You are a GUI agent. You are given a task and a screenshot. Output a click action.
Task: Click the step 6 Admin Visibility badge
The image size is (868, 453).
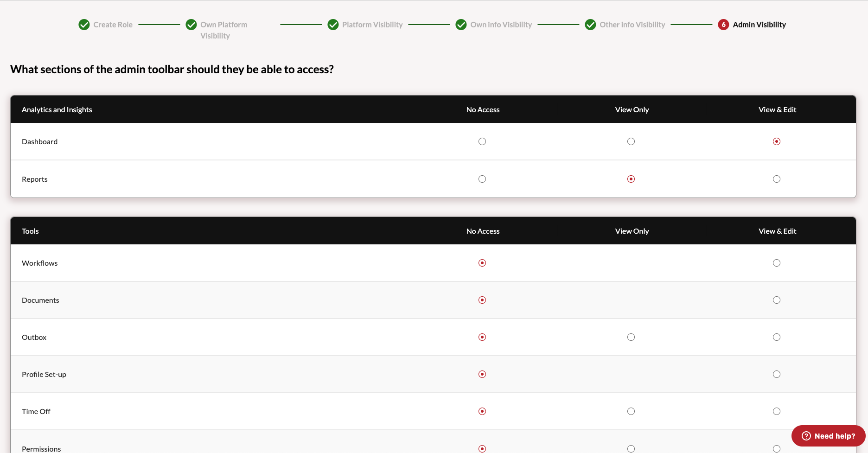pos(723,25)
